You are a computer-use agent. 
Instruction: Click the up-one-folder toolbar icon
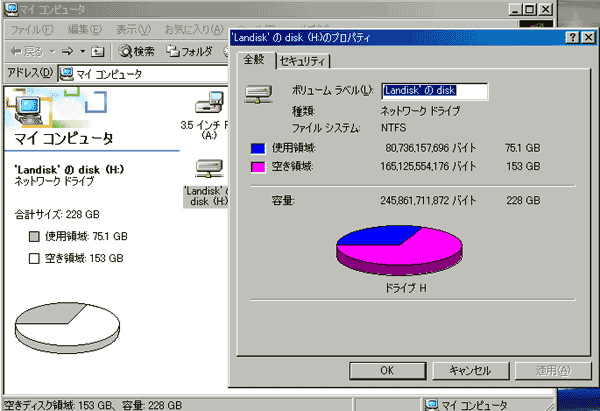pos(98,51)
